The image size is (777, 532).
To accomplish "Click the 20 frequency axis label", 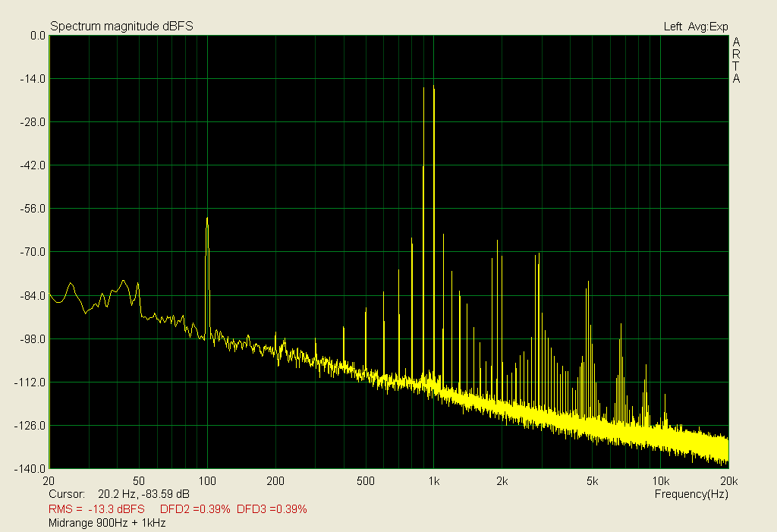I will click(x=49, y=481).
